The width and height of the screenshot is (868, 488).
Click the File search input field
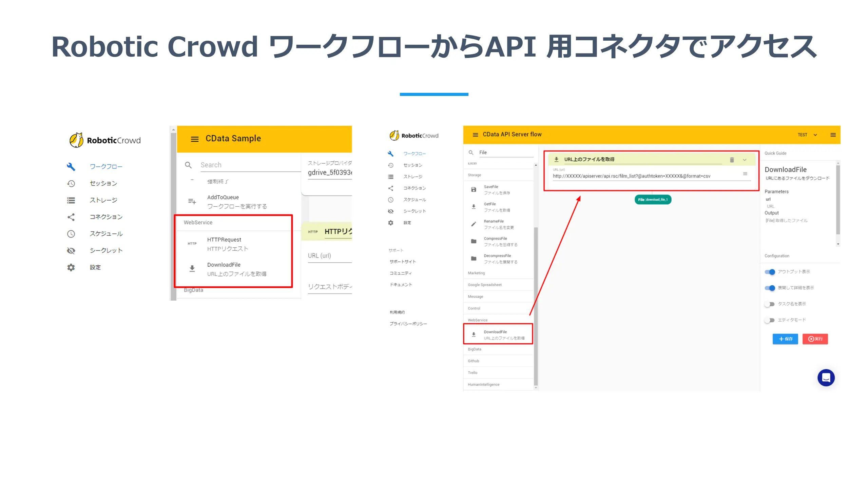505,152
